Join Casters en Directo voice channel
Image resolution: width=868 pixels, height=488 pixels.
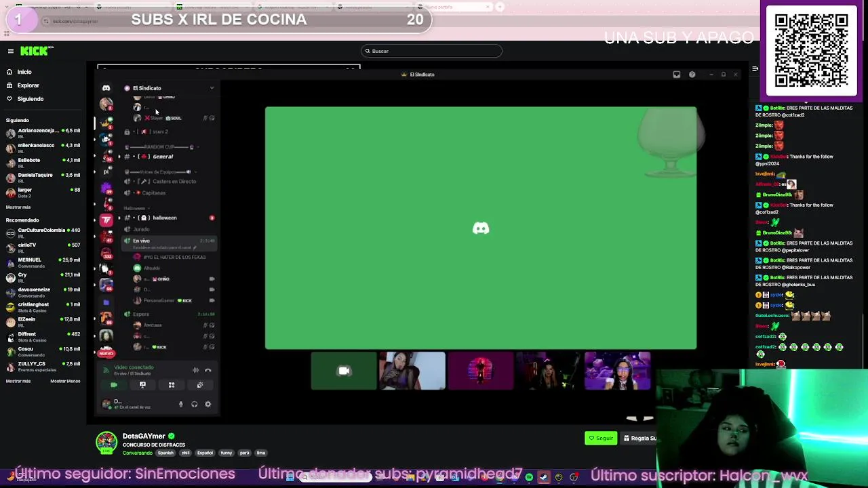[168, 182]
